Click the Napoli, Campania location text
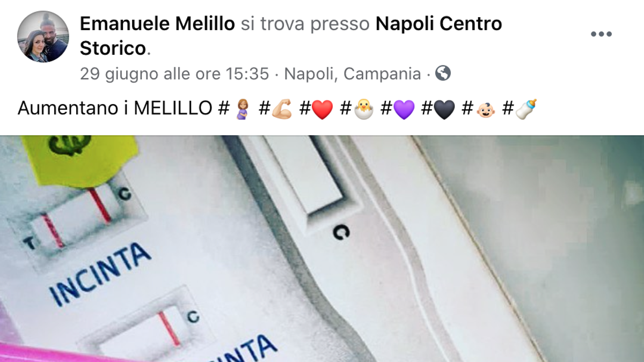Screen dimensions: 644x362 click(x=353, y=73)
